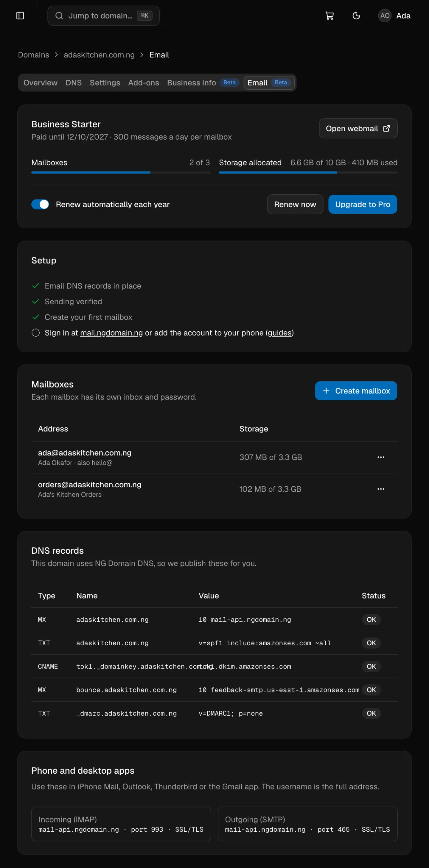Open the AO user avatar menu

tap(385, 15)
